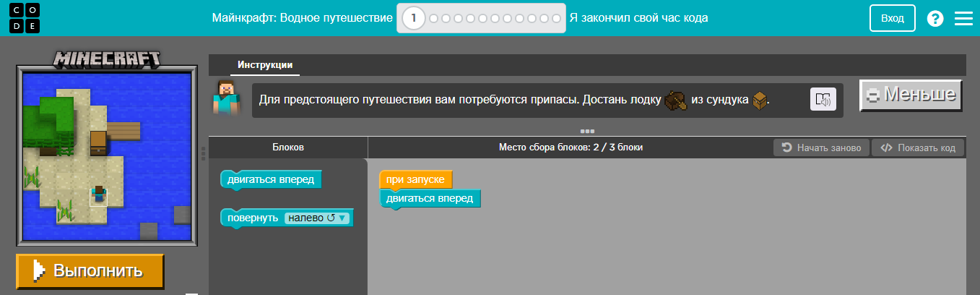Click 'Я закончил свой час кода' link
The image size is (980, 295).
638,18
